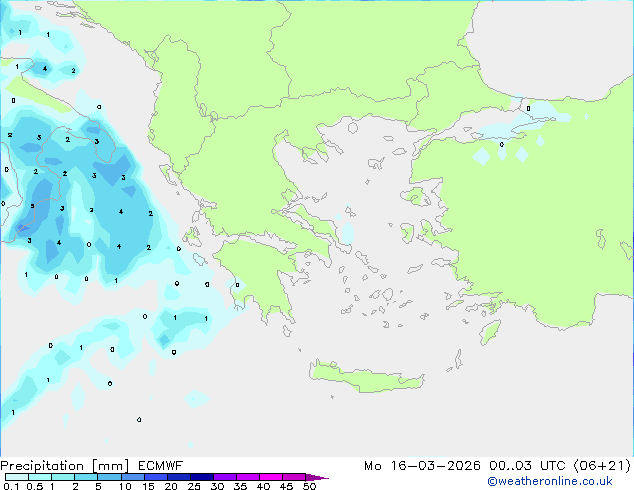Click the forecast offset '(06+21)'

point(602,466)
